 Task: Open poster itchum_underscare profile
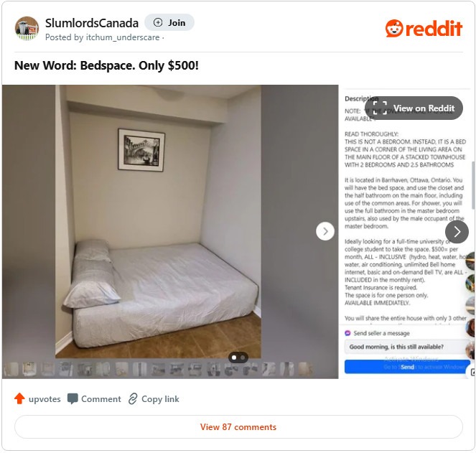123,37
